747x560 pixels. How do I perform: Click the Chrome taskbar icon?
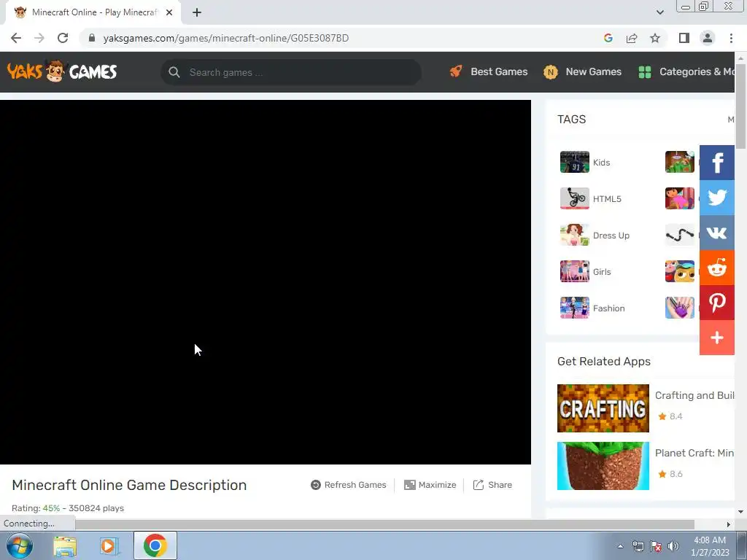(155, 545)
